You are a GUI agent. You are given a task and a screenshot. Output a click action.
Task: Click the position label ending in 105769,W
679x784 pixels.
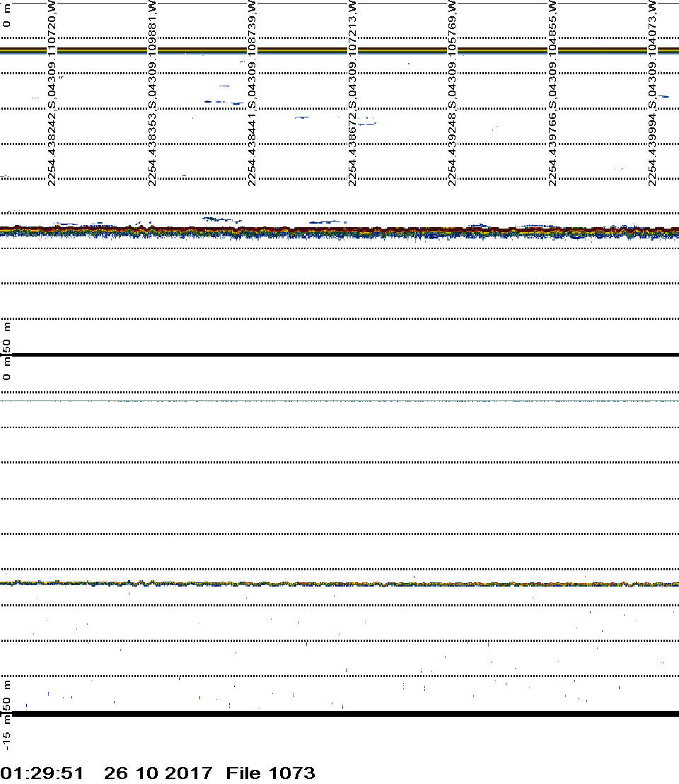coord(452,93)
